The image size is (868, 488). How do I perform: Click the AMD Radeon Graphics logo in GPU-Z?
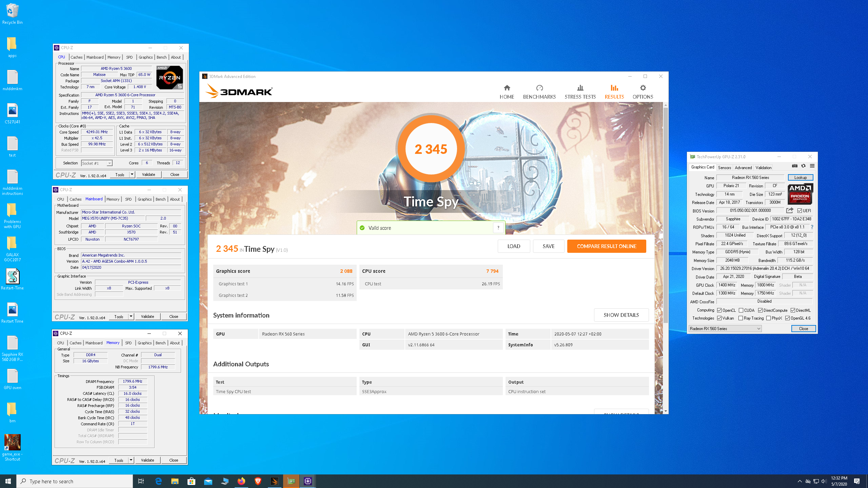click(x=800, y=194)
